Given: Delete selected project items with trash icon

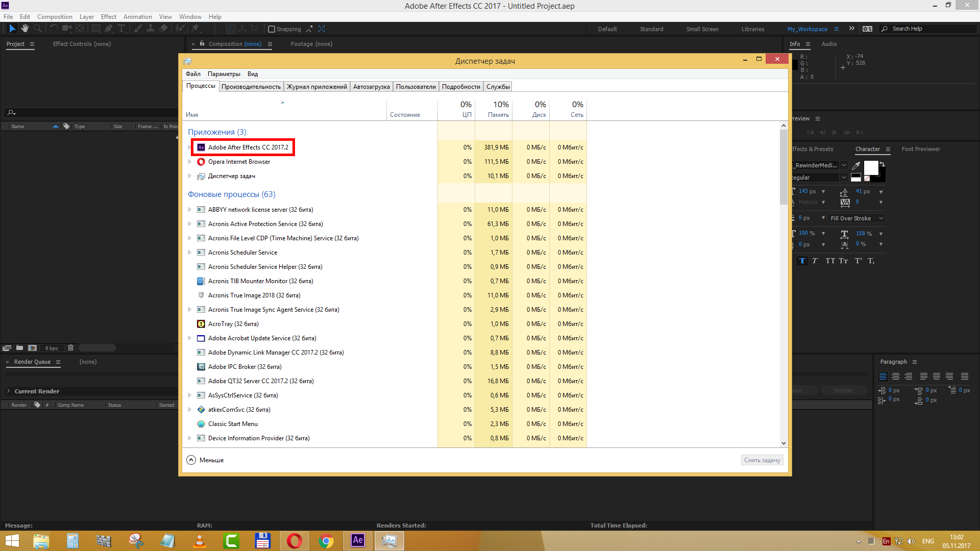Looking at the screenshot, I should 71,348.
